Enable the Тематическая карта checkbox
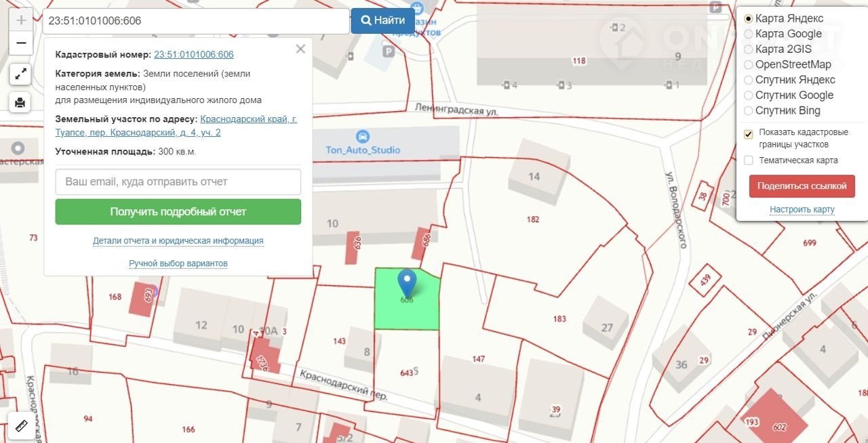 tap(749, 161)
